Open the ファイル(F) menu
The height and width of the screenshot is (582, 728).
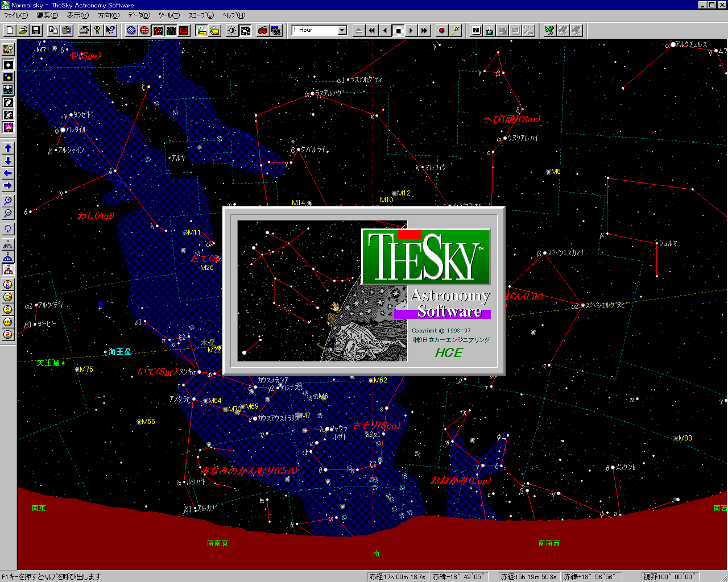point(15,15)
